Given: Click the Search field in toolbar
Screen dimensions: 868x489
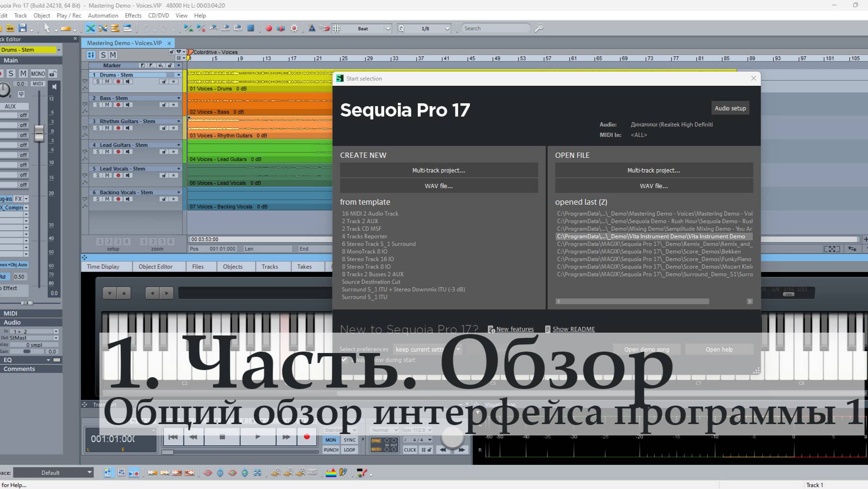Looking at the screenshot, I should pyautogui.click(x=495, y=28).
